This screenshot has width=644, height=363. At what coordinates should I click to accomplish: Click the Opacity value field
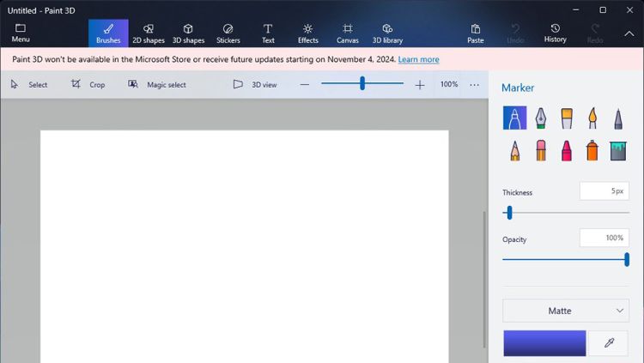(605, 238)
